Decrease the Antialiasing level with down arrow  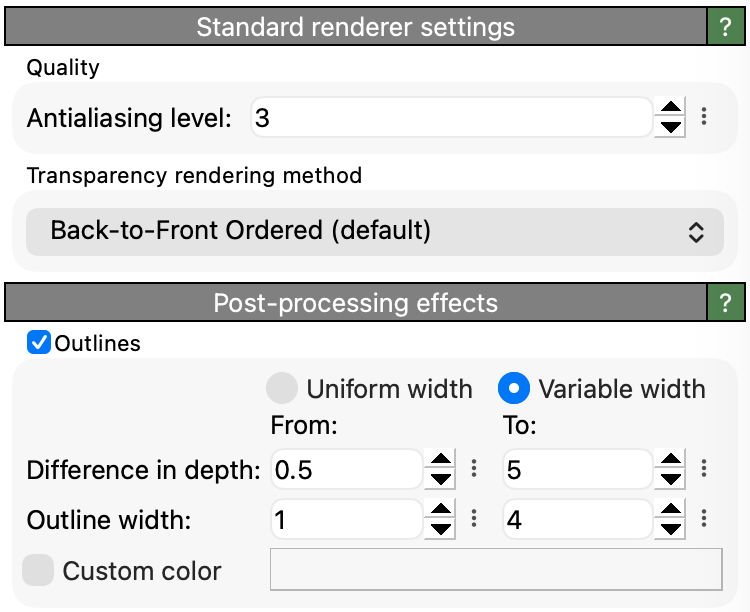click(x=670, y=127)
